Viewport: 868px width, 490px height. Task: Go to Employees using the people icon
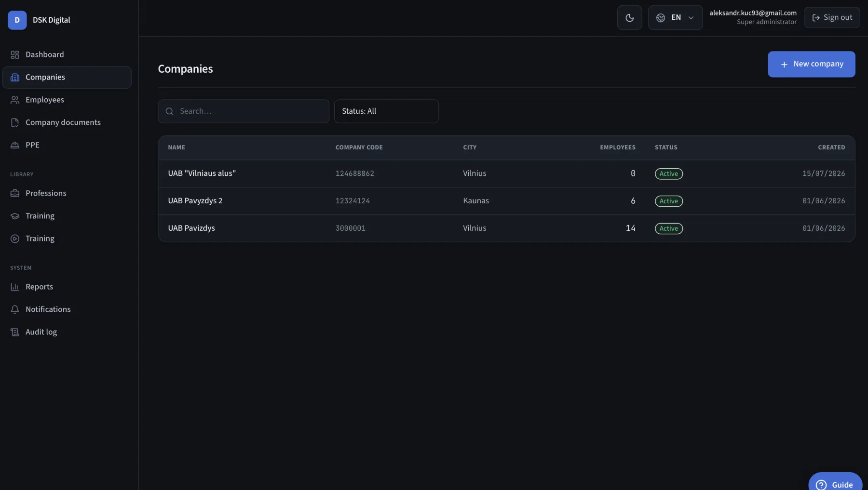[x=15, y=100]
